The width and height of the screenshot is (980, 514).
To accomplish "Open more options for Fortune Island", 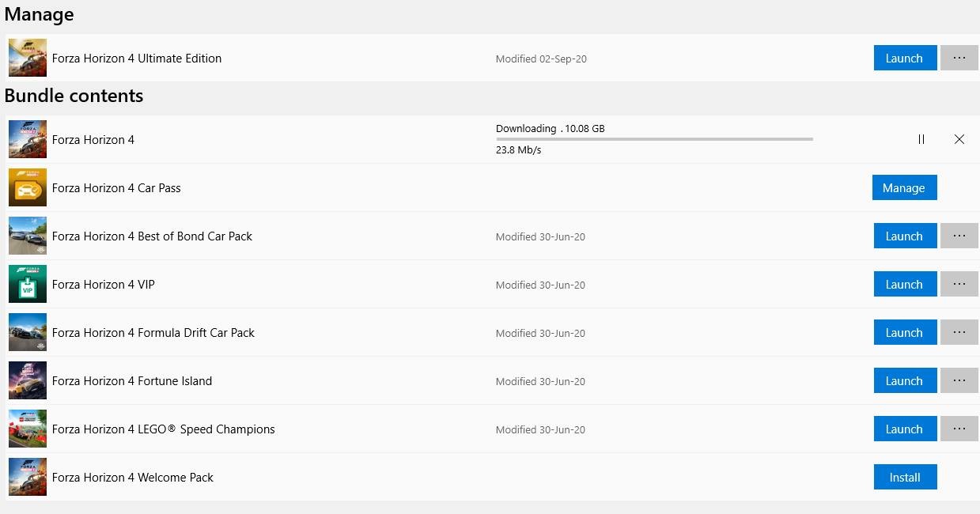I will coord(959,380).
